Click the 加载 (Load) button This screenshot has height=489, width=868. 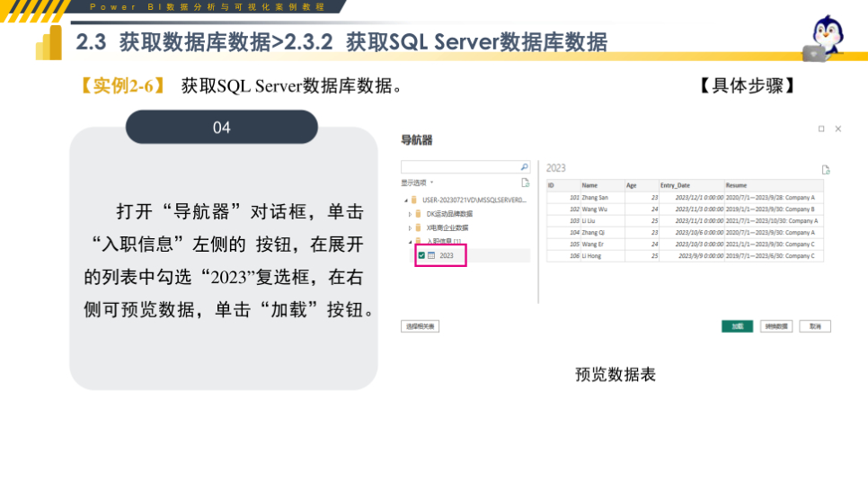(738, 326)
